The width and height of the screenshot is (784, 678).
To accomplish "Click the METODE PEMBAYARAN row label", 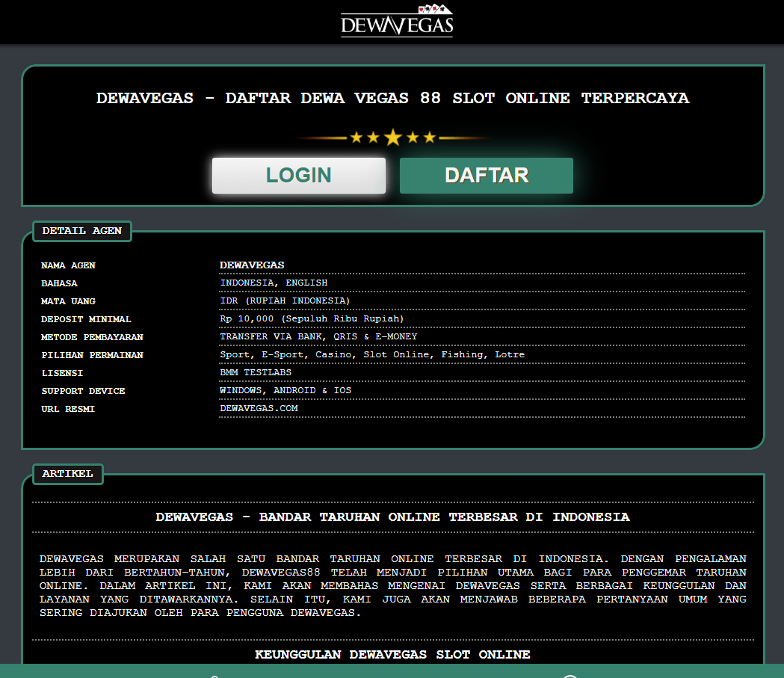I will (x=92, y=337).
